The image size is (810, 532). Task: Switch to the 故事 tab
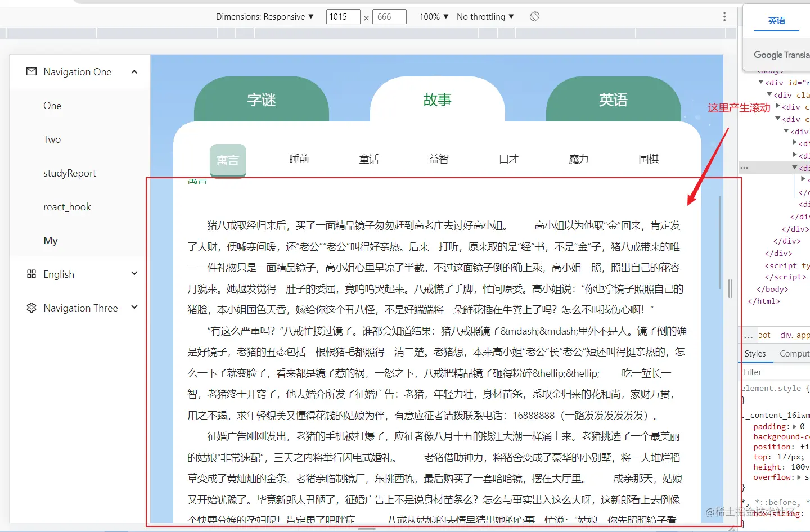point(438,100)
